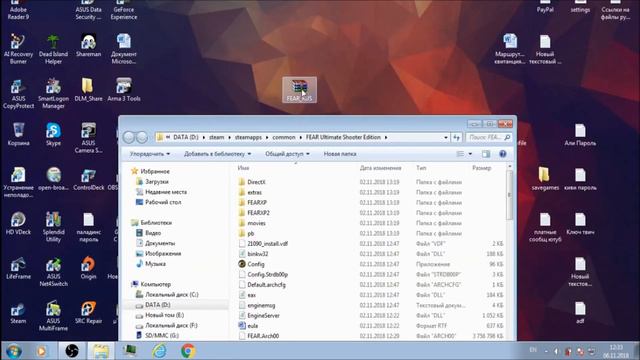
Task: Open Skype desktop shortcut
Action: coord(53,134)
